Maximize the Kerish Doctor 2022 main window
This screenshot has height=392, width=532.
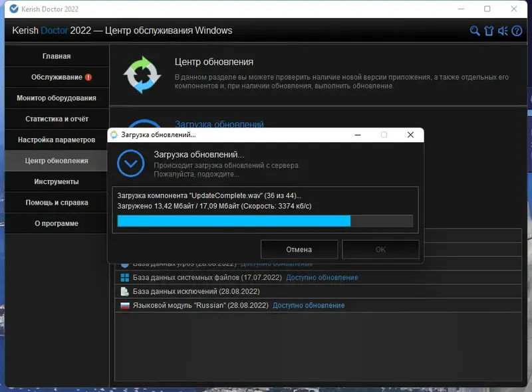pos(487,9)
